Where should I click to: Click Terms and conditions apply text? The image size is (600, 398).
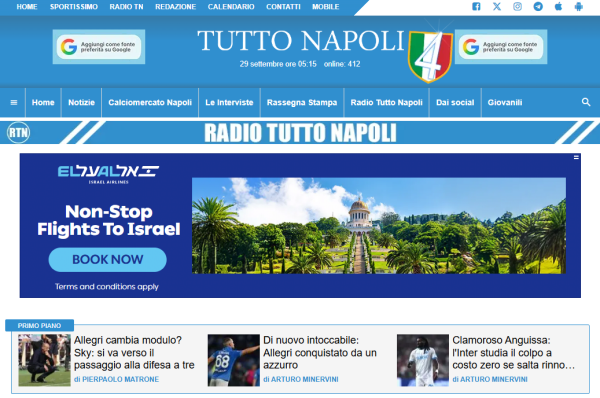tap(106, 287)
